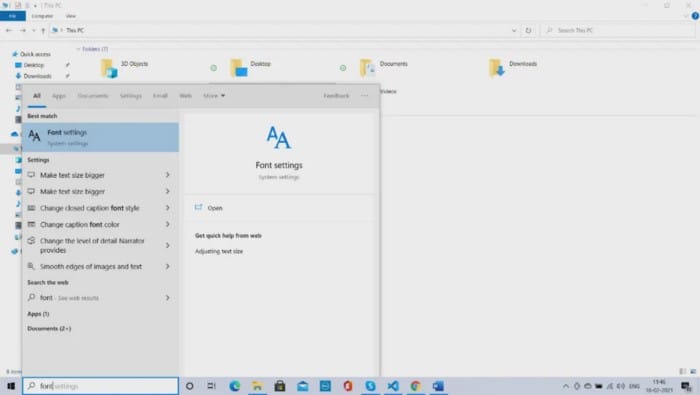Switch to the Apps search tab
The height and width of the screenshot is (395, 700).
click(x=59, y=96)
